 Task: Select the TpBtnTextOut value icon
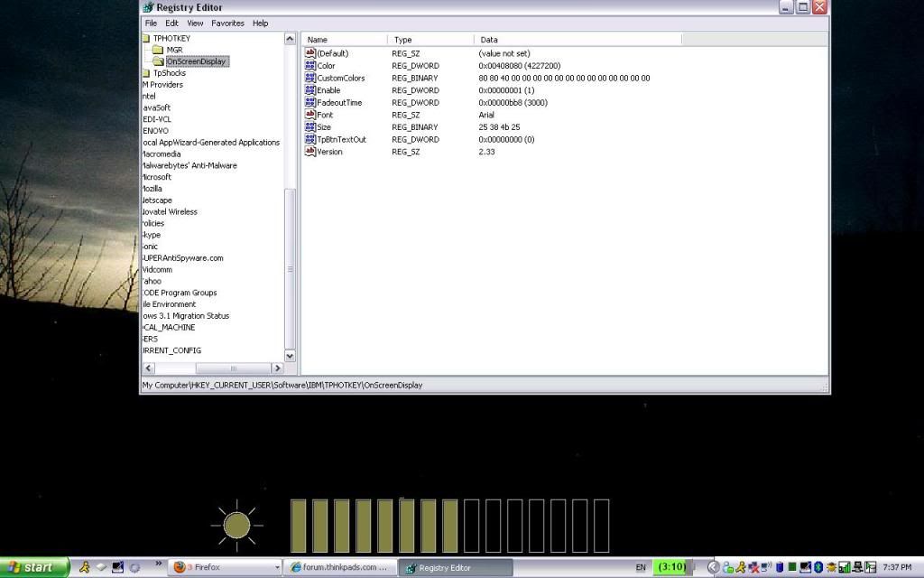(x=310, y=140)
